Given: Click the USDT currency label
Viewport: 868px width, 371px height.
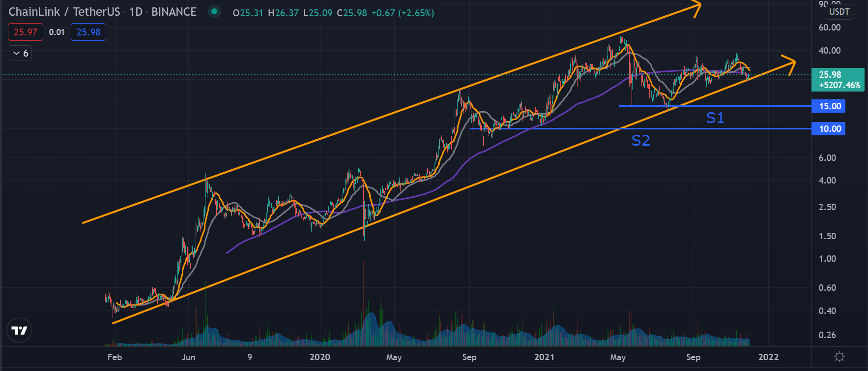Looking at the screenshot, I should point(839,12).
